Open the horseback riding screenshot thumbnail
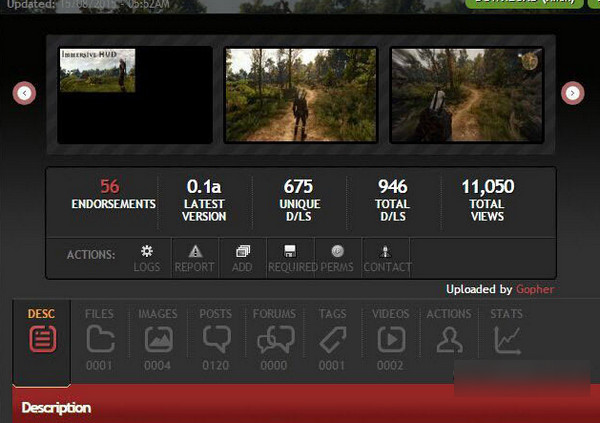The height and width of the screenshot is (423, 600). tap(467, 95)
